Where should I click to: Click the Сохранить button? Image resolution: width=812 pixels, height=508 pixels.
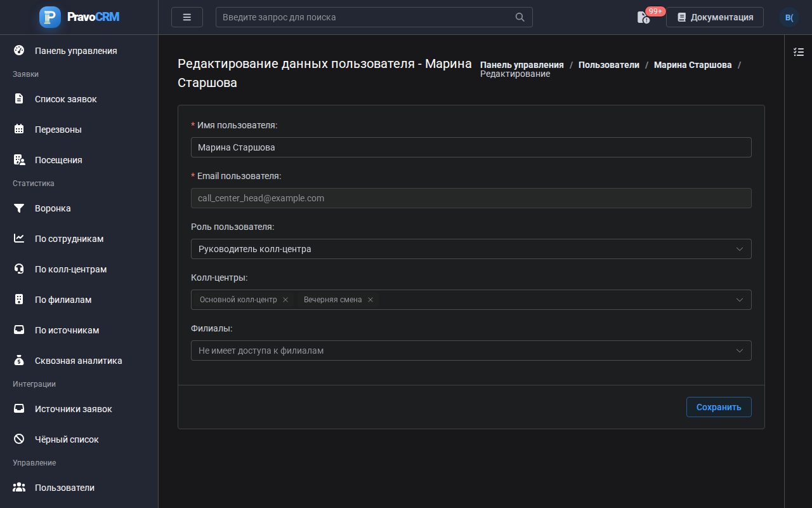point(719,407)
